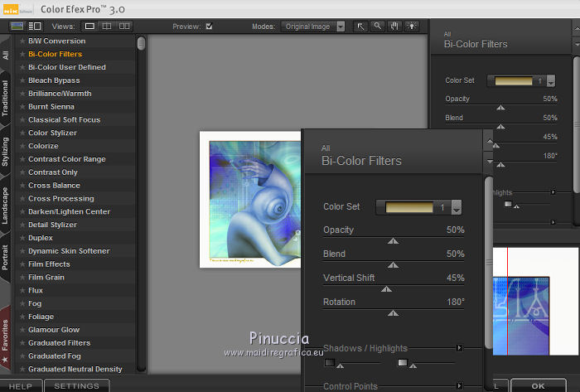Favorite the Bleach Bypass filter star
This screenshot has height=392, width=580.
coord(22,80)
